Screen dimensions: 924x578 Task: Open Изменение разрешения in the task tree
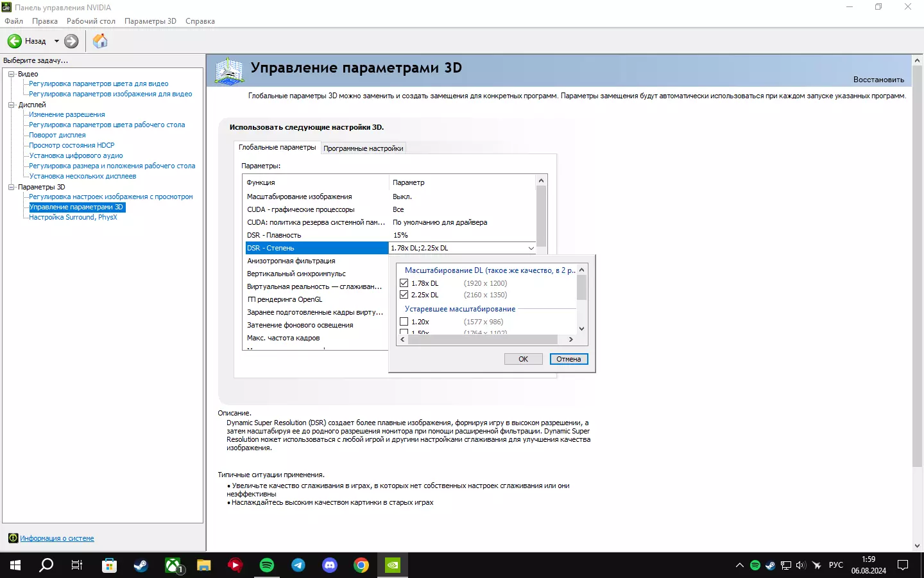click(67, 114)
